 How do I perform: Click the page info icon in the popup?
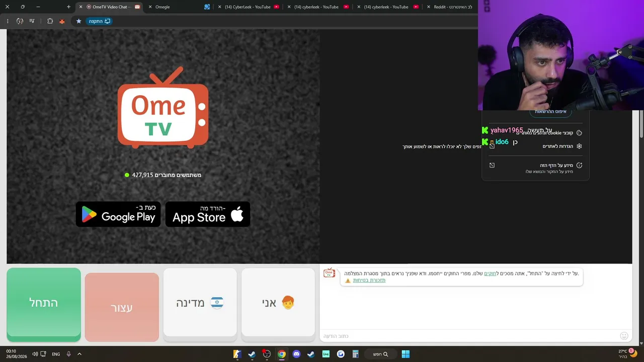[579, 165]
